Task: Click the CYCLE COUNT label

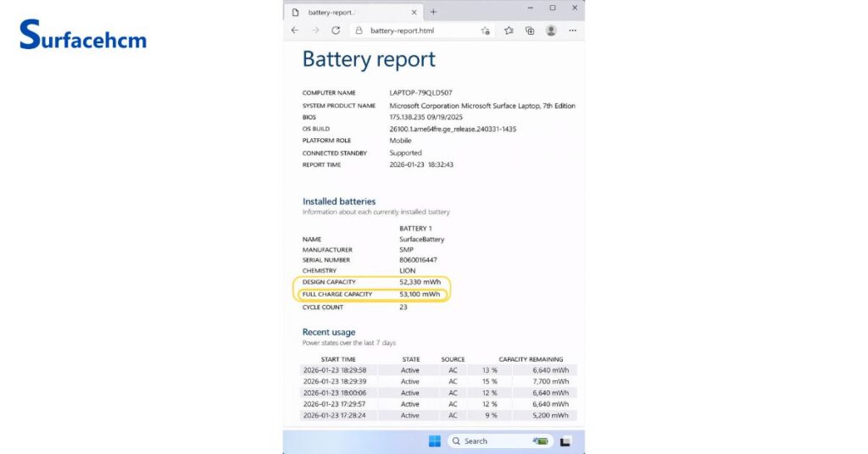Action: (323, 307)
